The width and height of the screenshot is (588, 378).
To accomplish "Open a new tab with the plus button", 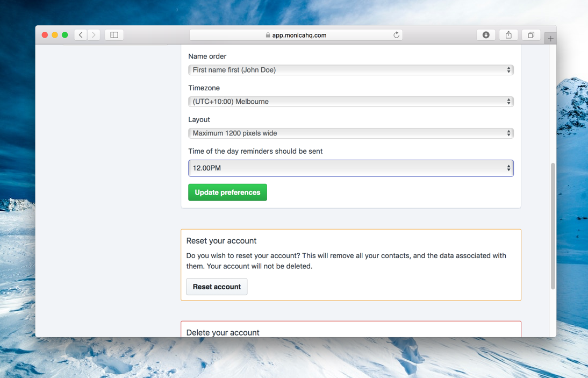I will (550, 39).
